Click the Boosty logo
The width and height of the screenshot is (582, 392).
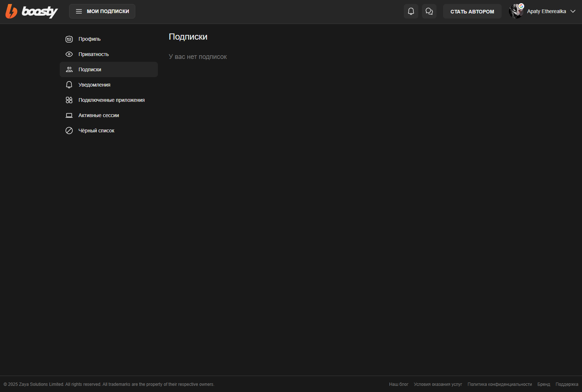coord(32,12)
